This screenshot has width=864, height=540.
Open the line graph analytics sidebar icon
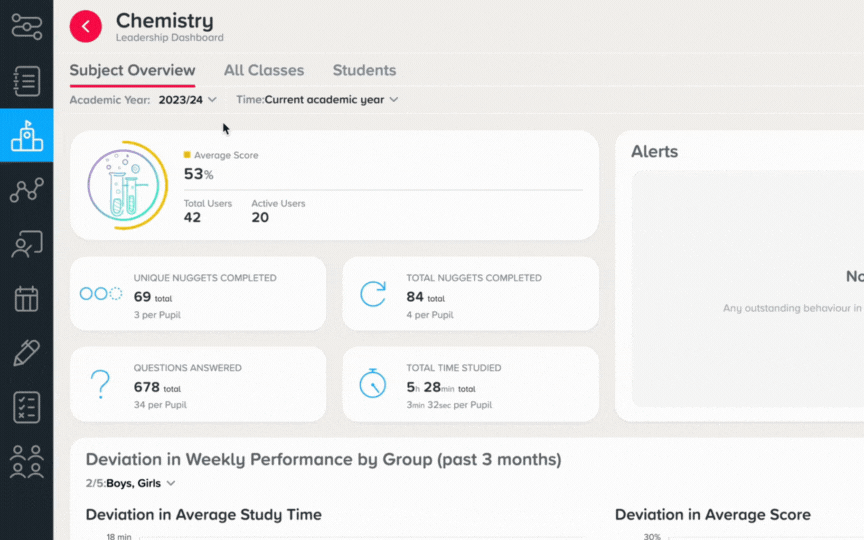[x=26, y=190]
